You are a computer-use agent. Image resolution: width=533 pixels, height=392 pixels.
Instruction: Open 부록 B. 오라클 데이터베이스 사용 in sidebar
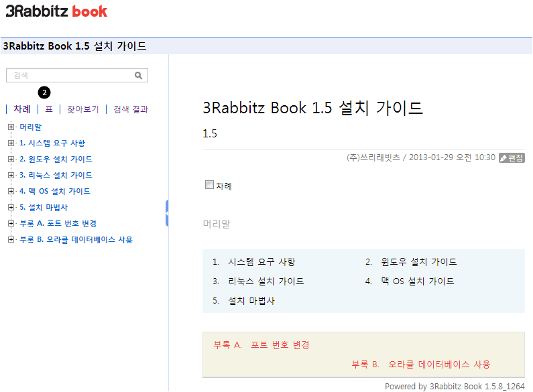(x=76, y=239)
